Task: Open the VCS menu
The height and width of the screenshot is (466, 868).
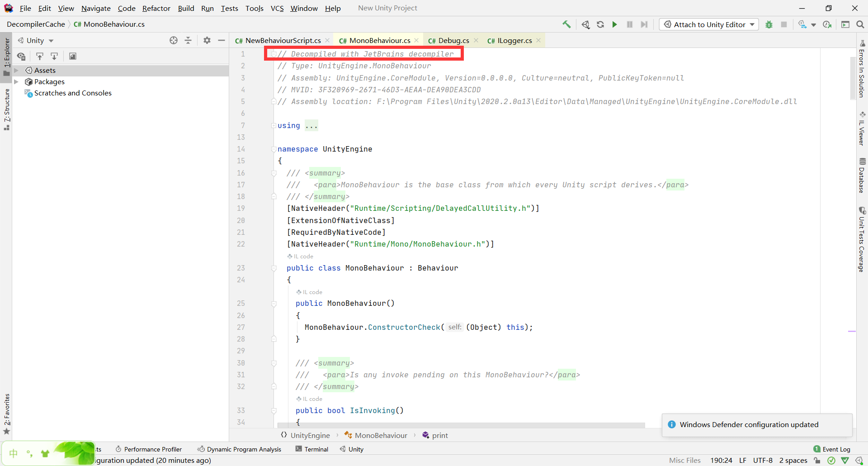Action: pos(277,8)
